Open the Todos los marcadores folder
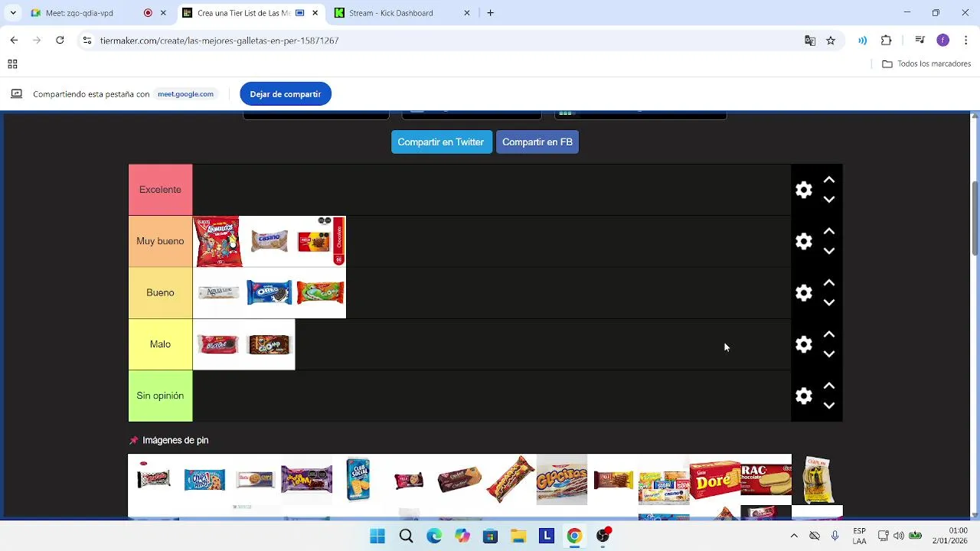The height and width of the screenshot is (551, 980). click(927, 64)
